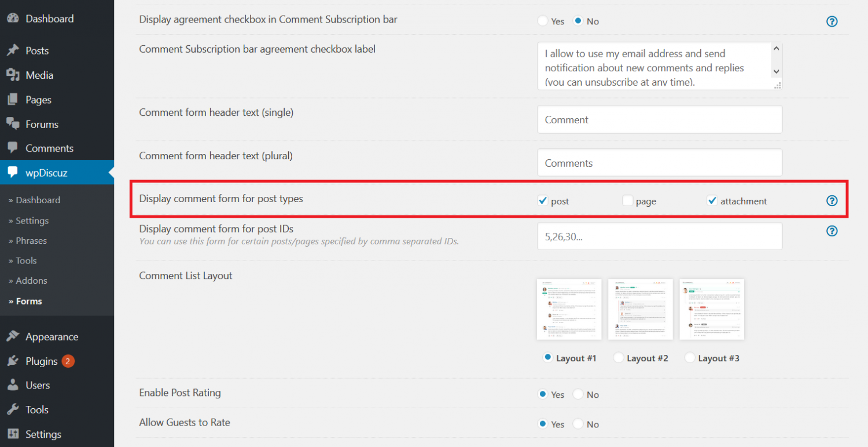The width and height of the screenshot is (868, 447).
Task: Uncheck the attachment checkbox
Action: point(712,200)
